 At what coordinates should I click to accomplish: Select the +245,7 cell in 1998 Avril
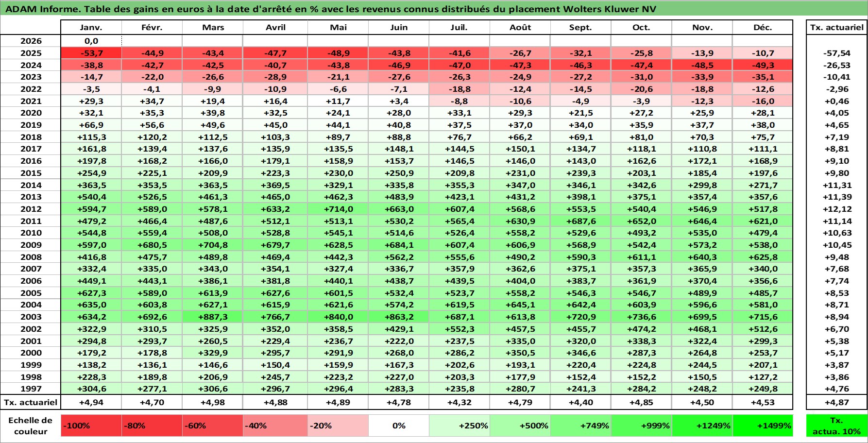click(275, 377)
